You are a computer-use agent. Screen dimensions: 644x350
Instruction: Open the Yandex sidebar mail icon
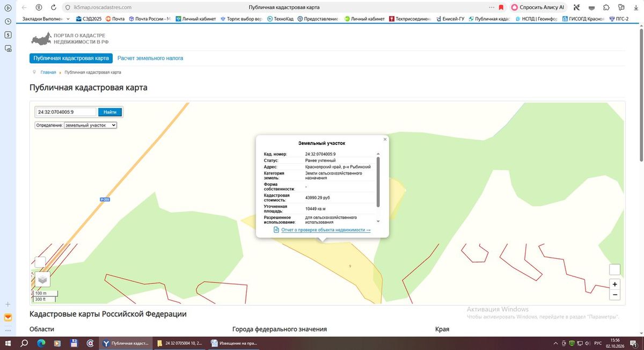pos(8,318)
